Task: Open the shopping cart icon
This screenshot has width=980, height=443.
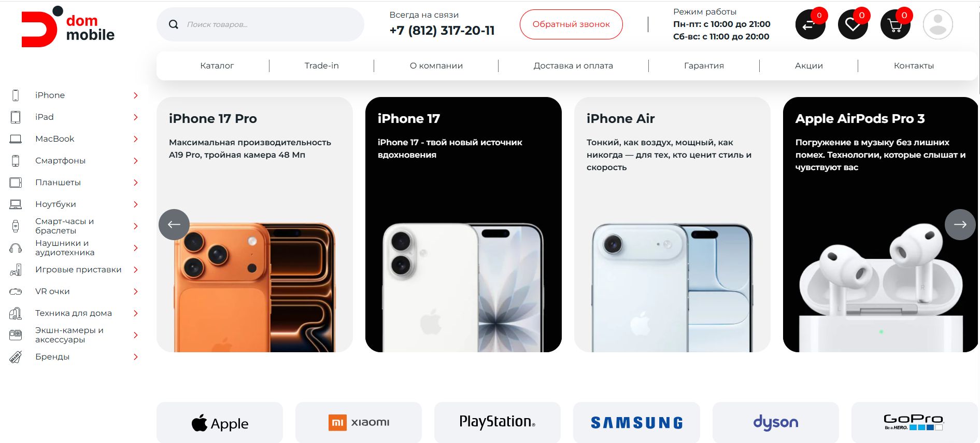Action: [895, 24]
